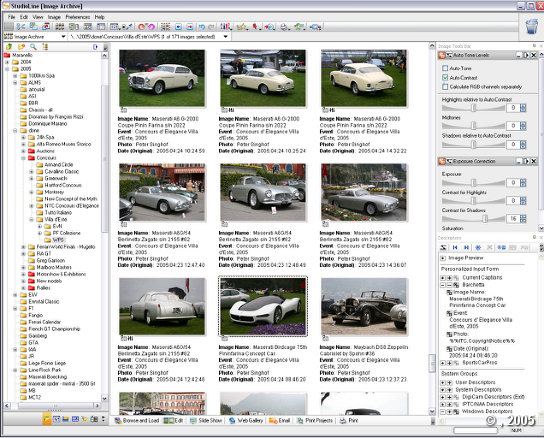Start the Slide Show
544x438 pixels.
(206, 420)
